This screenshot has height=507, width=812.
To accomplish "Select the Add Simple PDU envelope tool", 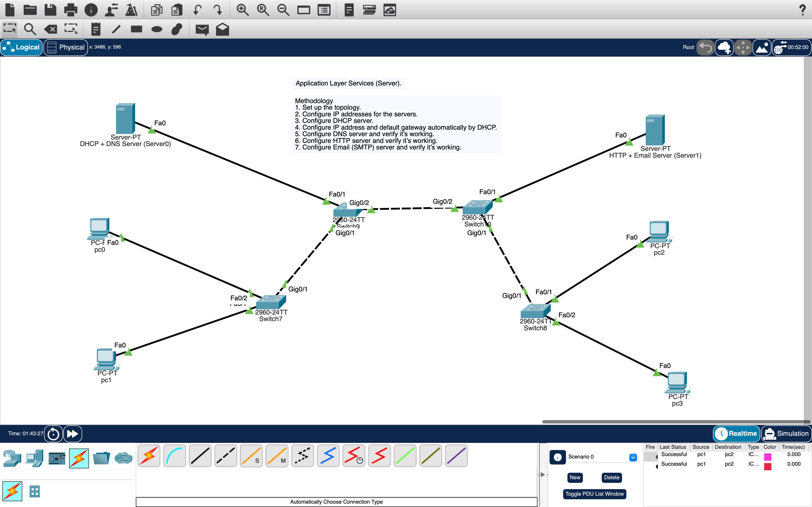I will click(202, 29).
